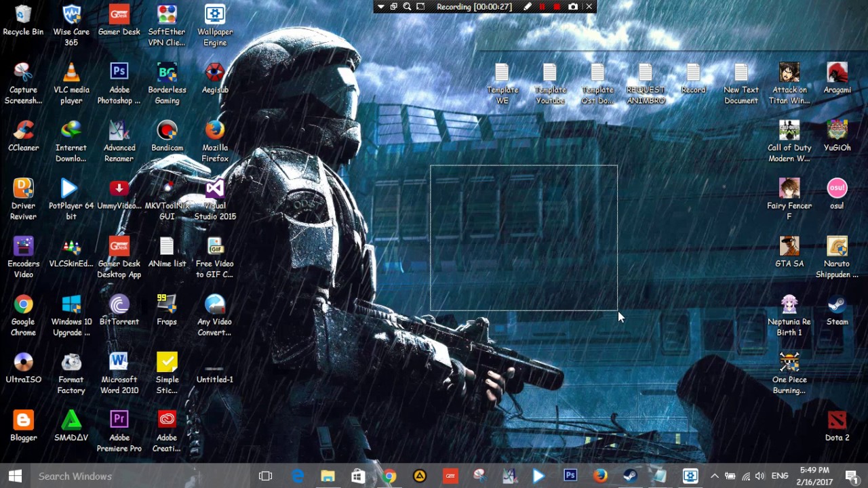This screenshot has width=868, height=488.
Task: Select the Dota 2 desktop icon
Action: (x=837, y=426)
